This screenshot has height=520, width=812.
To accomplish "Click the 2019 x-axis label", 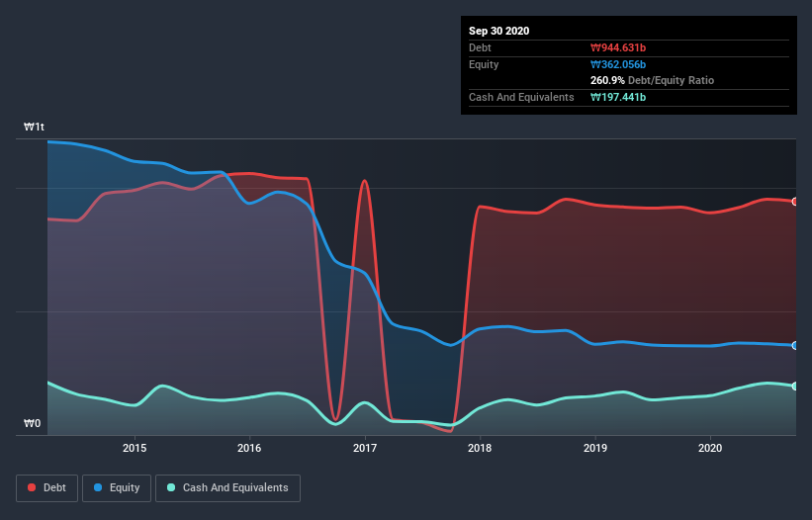I will pyautogui.click(x=595, y=448).
